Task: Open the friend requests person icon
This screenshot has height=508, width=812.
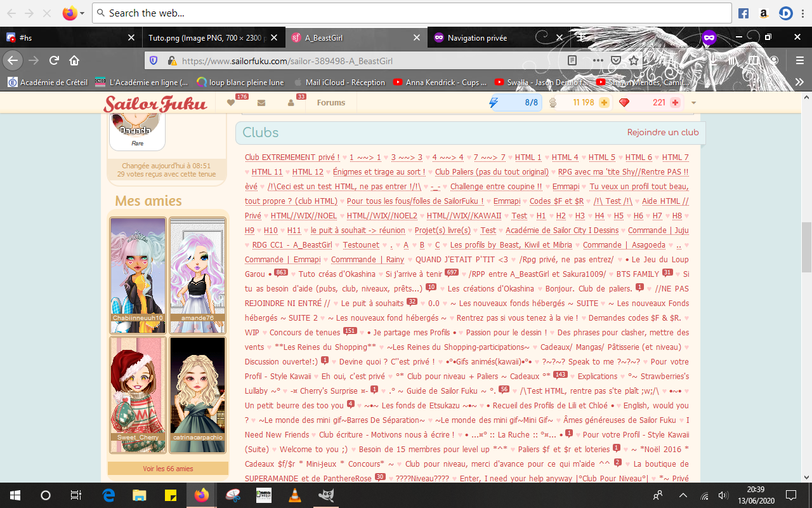Action: coord(291,103)
